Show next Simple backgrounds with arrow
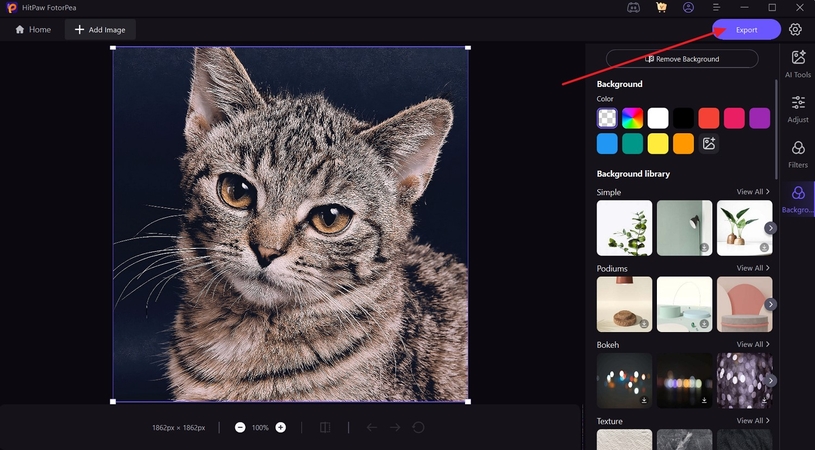This screenshot has height=450, width=815. [770, 228]
